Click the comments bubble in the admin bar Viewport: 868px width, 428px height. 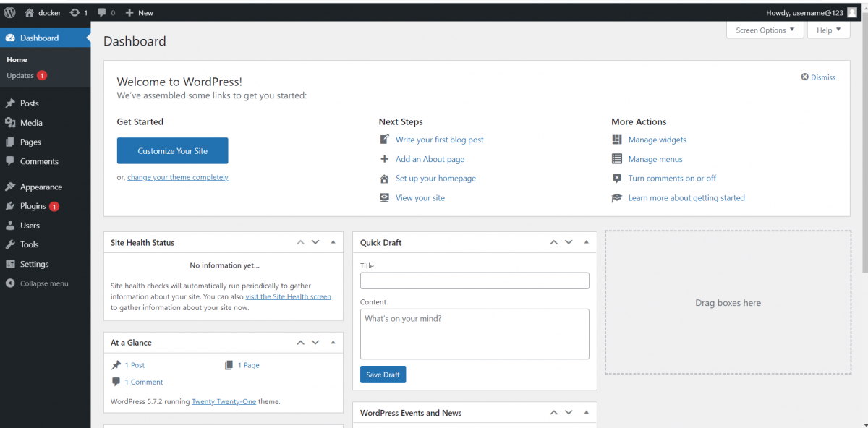(101, 12)
